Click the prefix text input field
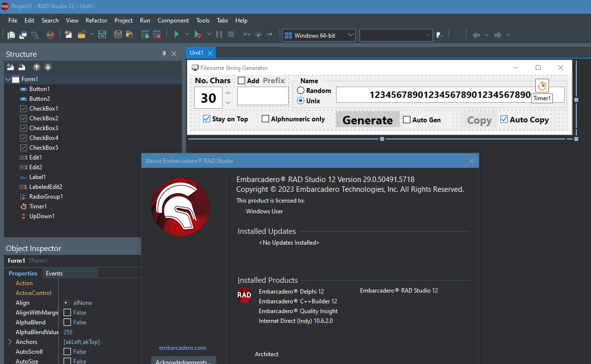Screen dimensions: 591x364 click(263, 96)
